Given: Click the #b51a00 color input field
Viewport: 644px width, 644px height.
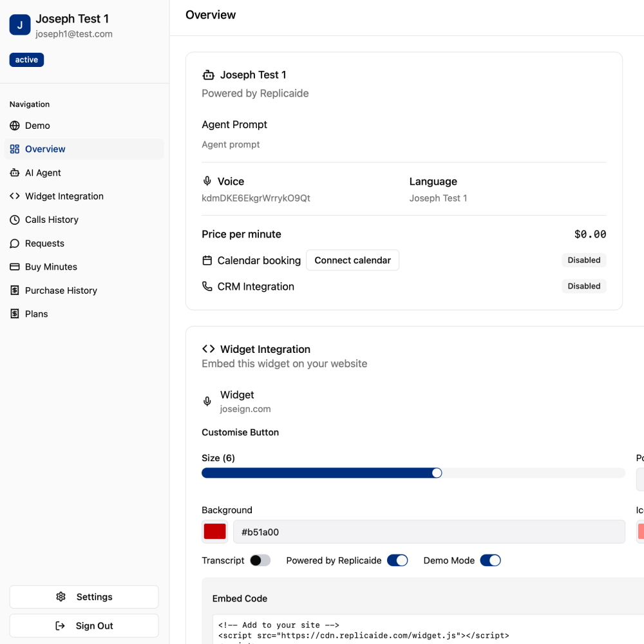Looking at the screenshot, I should [x=430, y=531].
